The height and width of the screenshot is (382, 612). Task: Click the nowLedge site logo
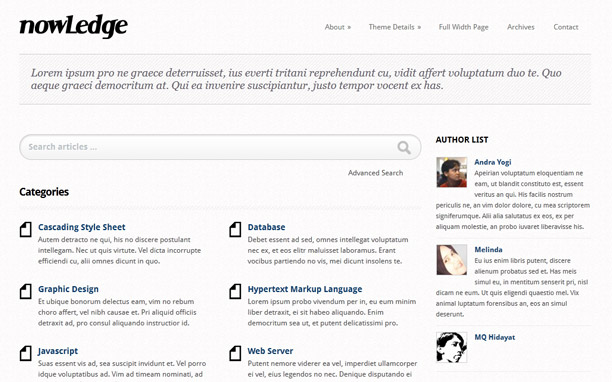[x=73, y=27]
